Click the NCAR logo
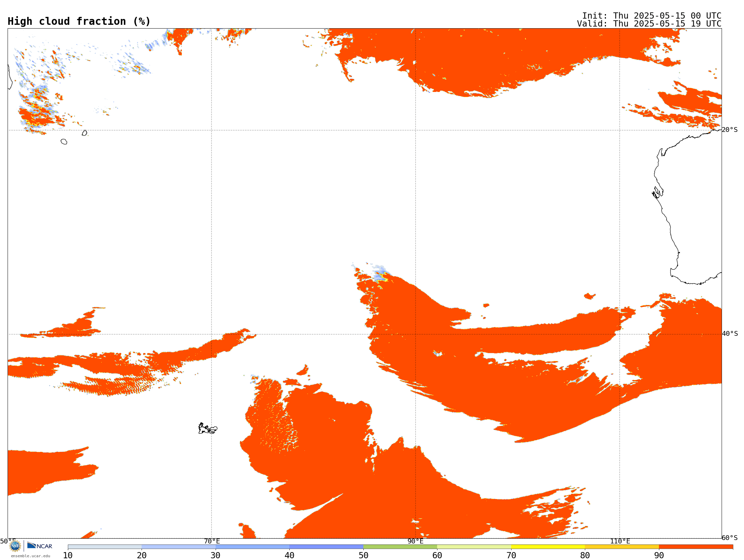744x560 pixels. click(x=40, y=546)
